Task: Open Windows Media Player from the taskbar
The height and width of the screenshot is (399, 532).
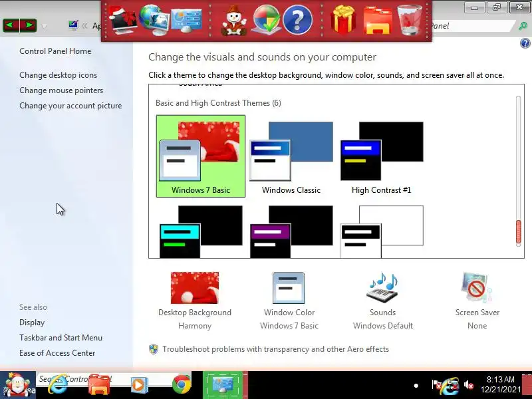Action: pos(139,386)
